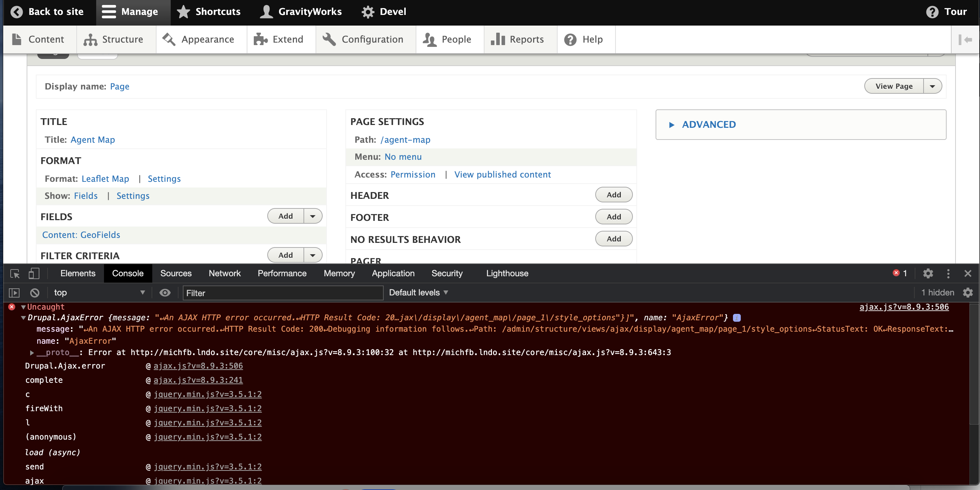Open console settings gear near hidden count
Viewport: 980px width, 490px height.
(x=968, y=293)
